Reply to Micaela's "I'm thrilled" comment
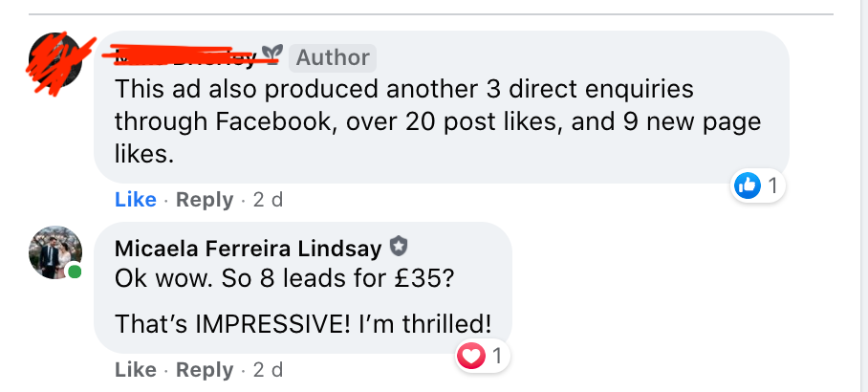Image resolution: width=868 pixels, height=392 pixels. coord(205,370)
